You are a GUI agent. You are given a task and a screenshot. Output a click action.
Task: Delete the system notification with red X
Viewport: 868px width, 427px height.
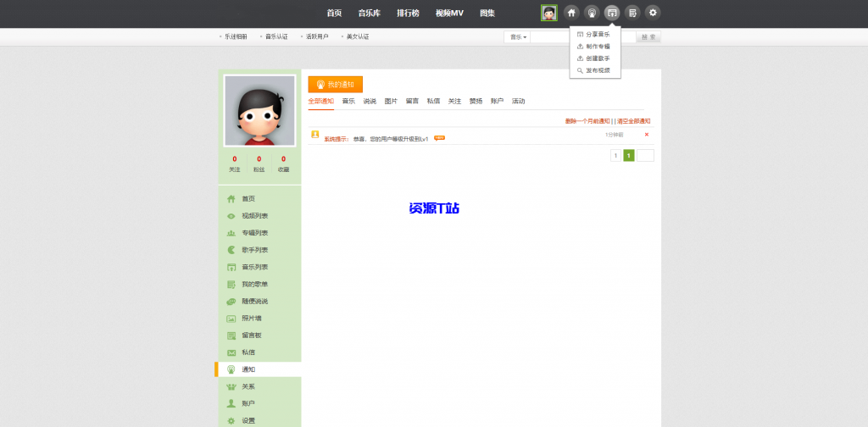point(646,135)
